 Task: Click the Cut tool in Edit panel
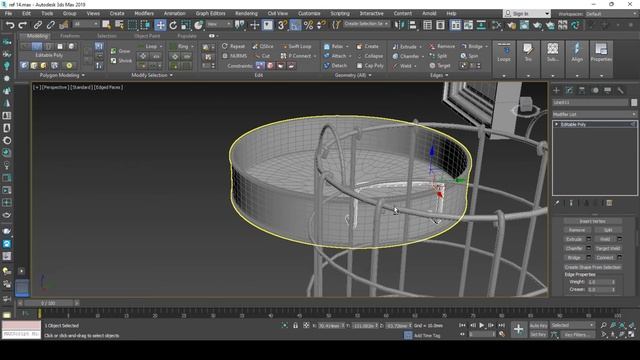click(x=262, y=56)
